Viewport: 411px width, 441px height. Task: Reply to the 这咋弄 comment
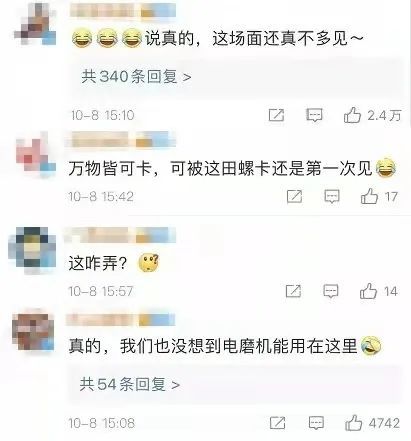coord(331,291)
